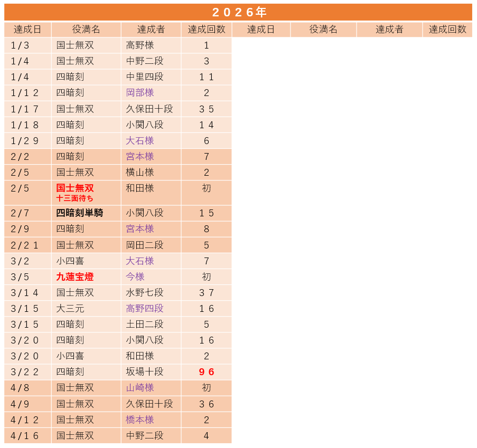
Task: Click the 坂場十段 name cell
Action: pyautogui.click(x=145, y=372)
